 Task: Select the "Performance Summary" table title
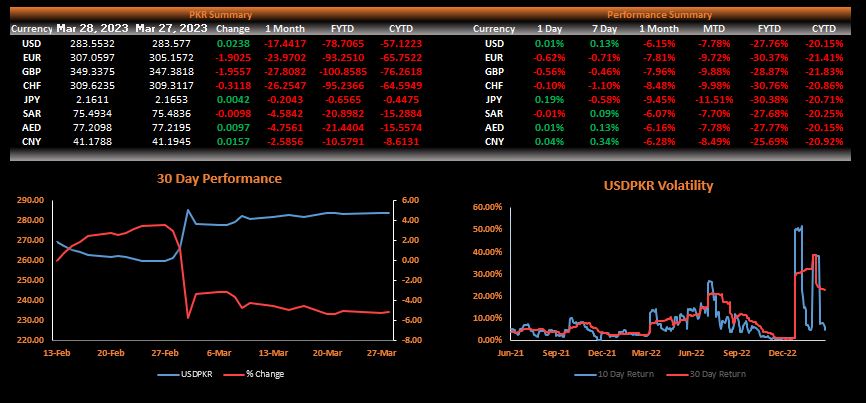pos(659,15)
